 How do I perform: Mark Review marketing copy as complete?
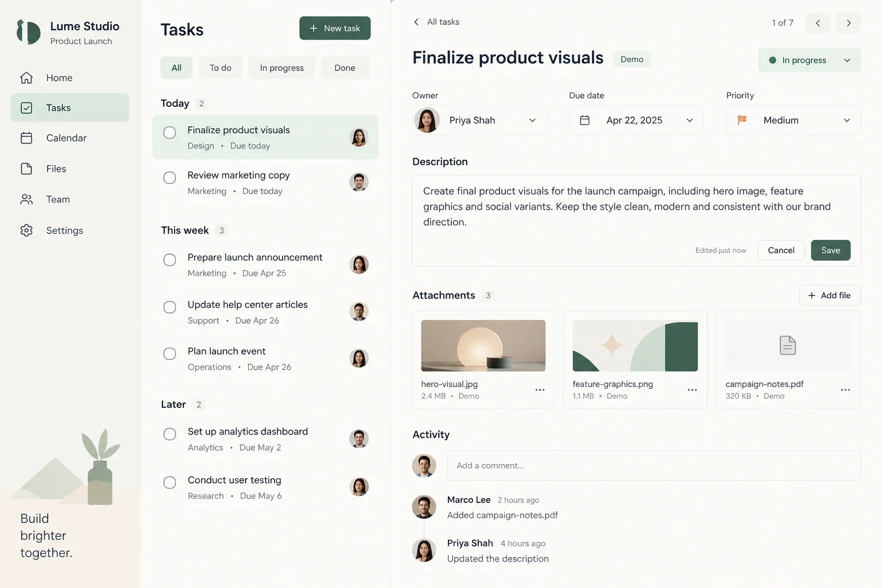169,177
